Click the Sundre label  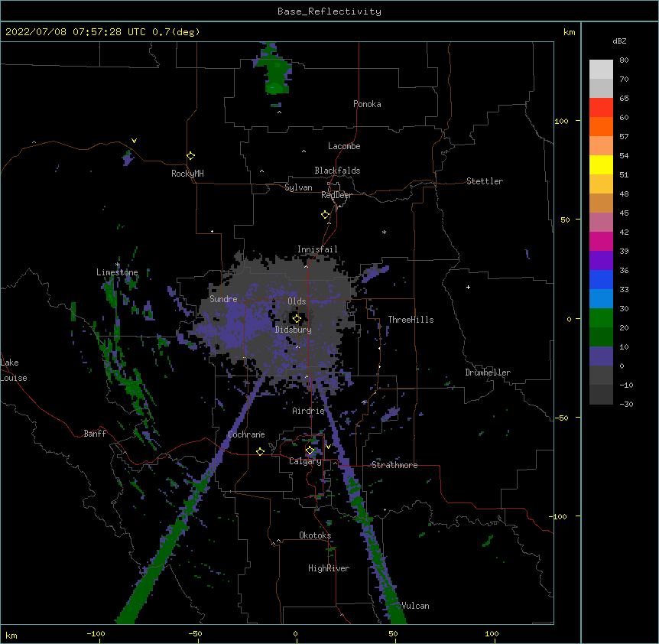pyautogui.click(x=223, y=299)
